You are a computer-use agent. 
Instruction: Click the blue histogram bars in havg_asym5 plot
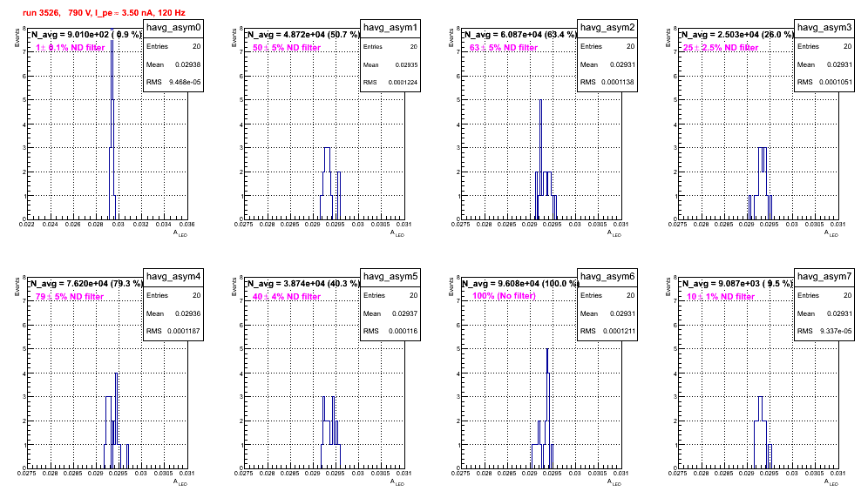point(330,434)
